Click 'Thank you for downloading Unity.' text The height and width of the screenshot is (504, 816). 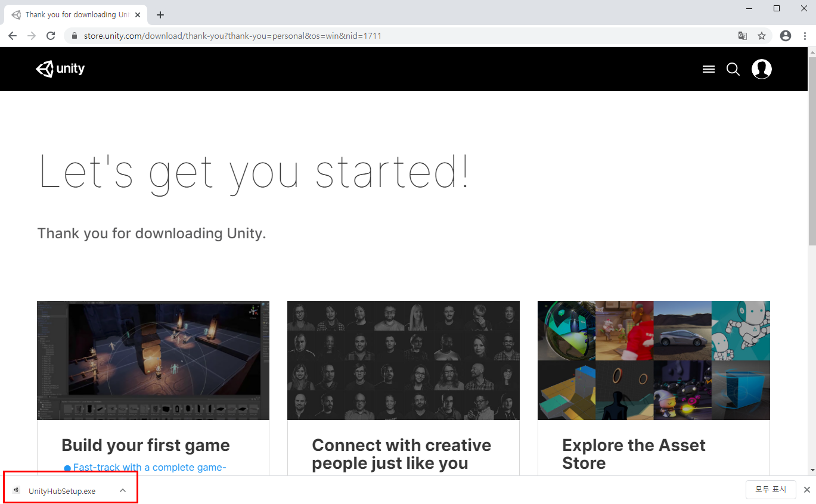pyautogui.click(x=152, y=234)
